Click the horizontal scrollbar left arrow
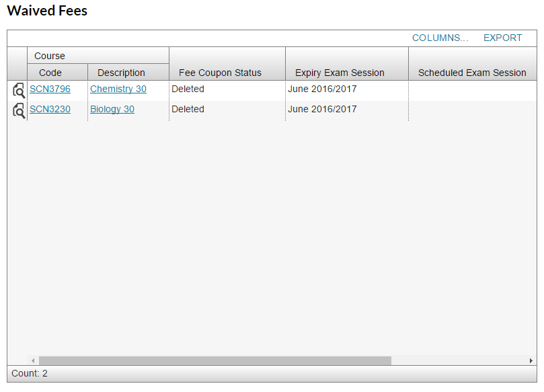544x392 pixels. tap(33, 361)
